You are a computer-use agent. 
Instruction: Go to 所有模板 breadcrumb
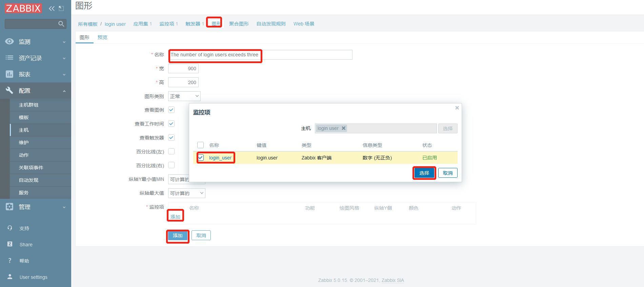[x=88, y=24]
